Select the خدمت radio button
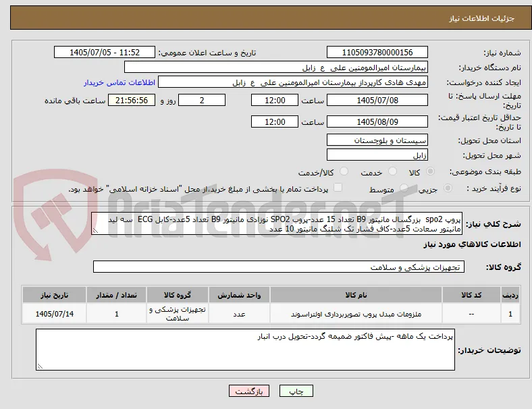This screenshot has width=532, height=409. (x=392, y=171)
